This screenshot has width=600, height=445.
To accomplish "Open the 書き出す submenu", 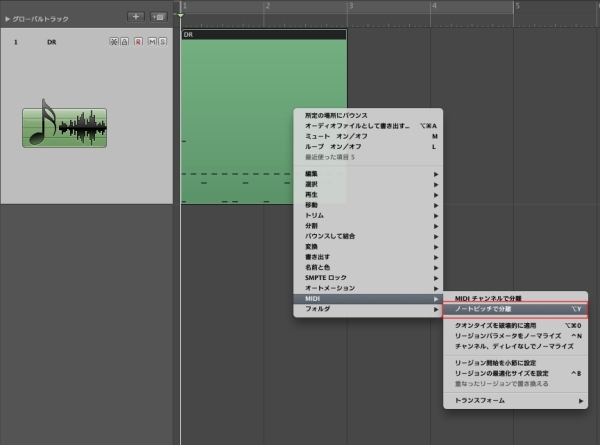I will point(368,257).
